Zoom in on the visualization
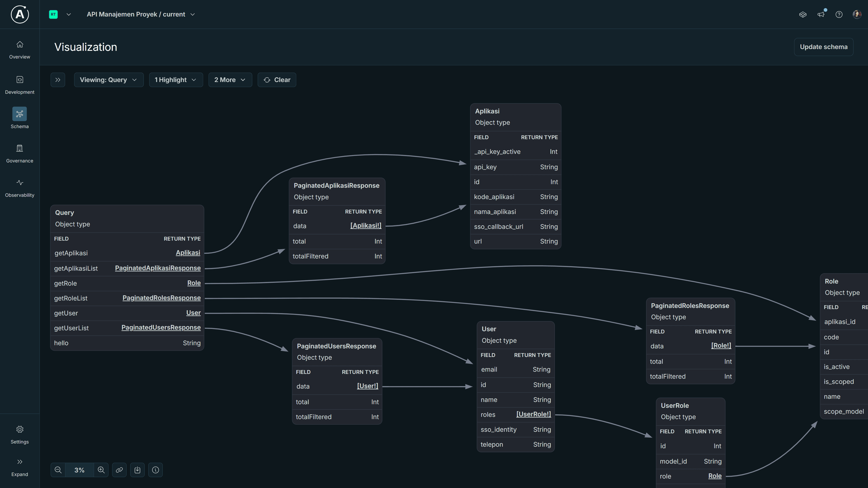868x488 pixels. tap(101, 470)
